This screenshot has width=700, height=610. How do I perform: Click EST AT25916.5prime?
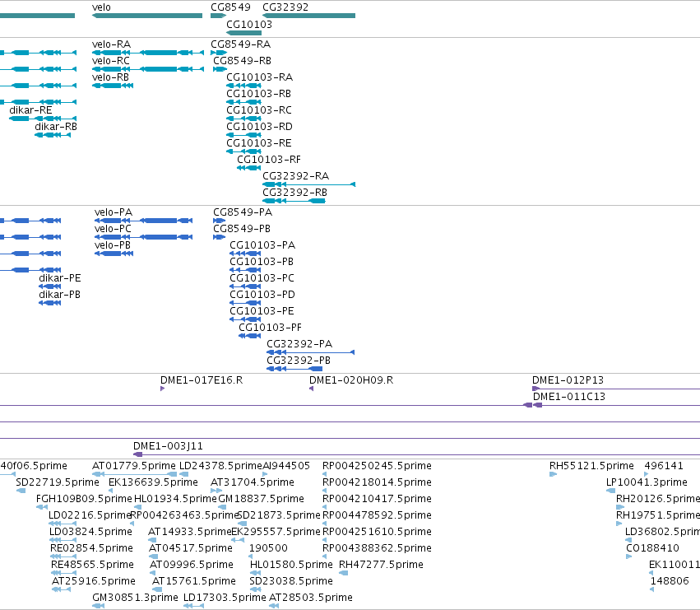(94, 582)
